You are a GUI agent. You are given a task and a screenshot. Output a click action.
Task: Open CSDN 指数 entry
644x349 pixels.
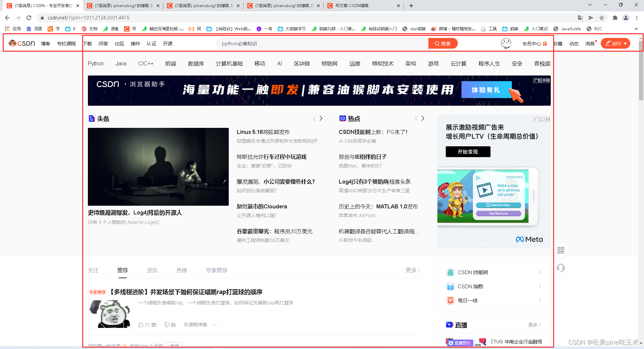coord(494,286)
